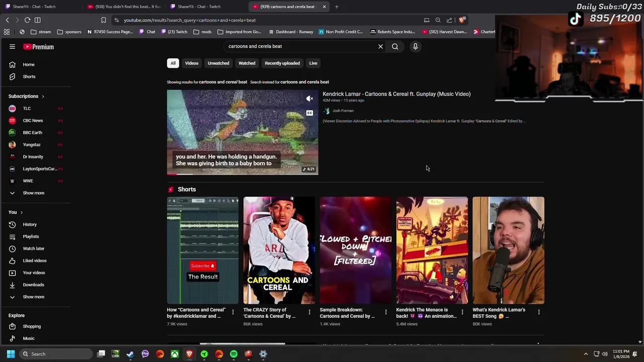This screenshot has width=644, height=362.
Task: Clear the search box with the X
Action: 380,46
